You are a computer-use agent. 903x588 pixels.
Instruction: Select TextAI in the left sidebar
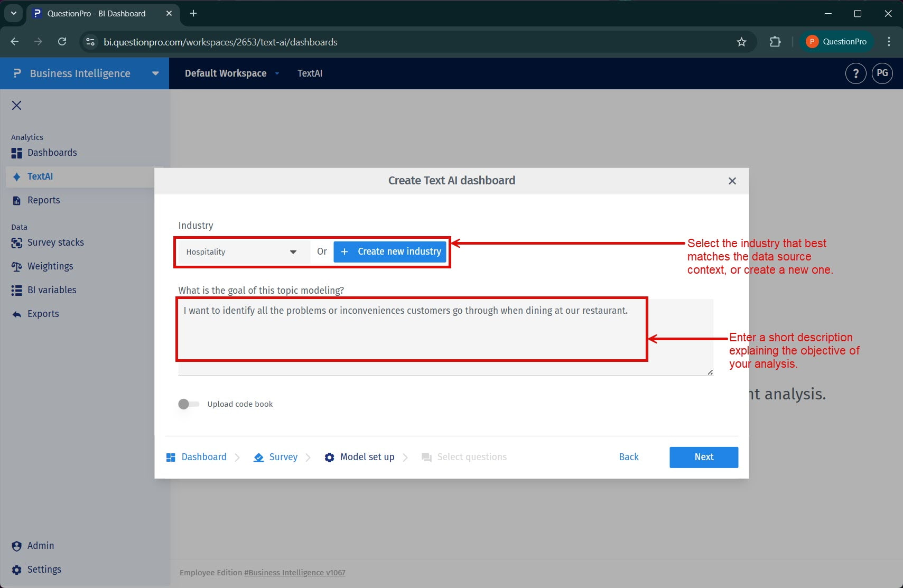39,176
